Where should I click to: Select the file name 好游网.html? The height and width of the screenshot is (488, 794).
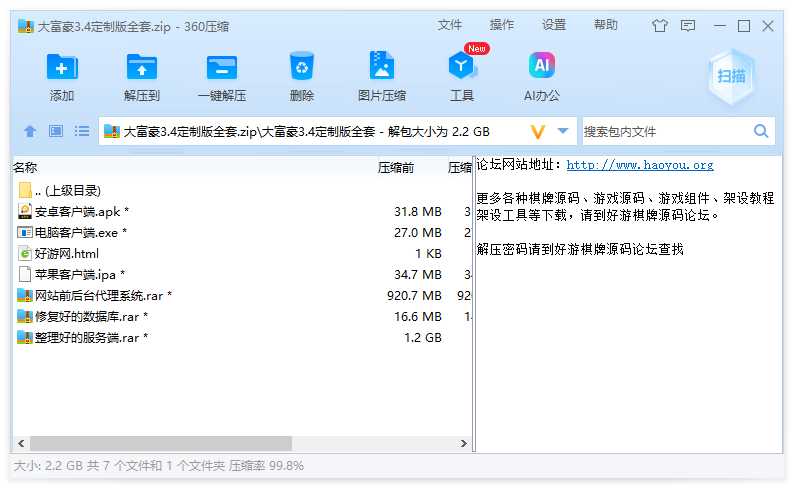66,254
